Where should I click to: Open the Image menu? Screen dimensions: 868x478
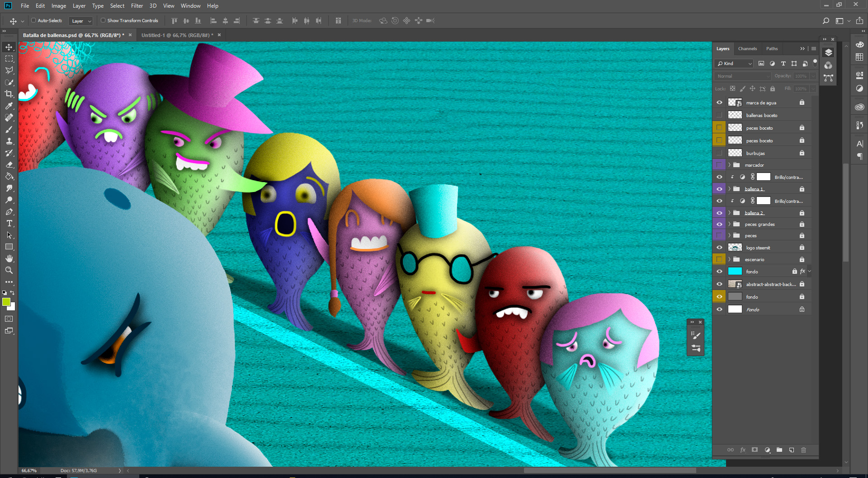tap(59, 6)
